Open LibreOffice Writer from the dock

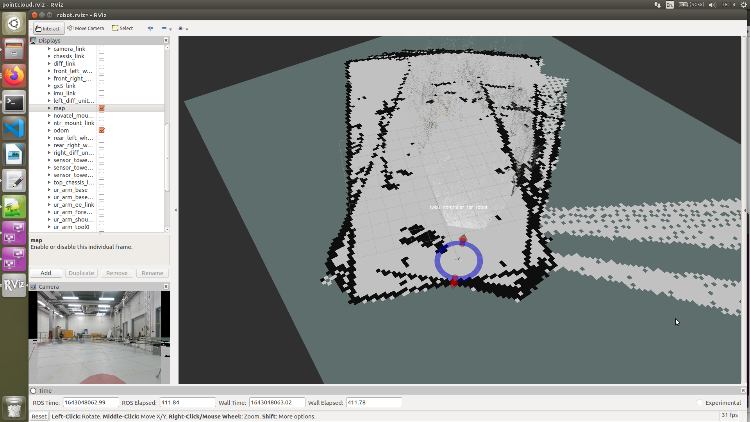click(x=14, y=154)
